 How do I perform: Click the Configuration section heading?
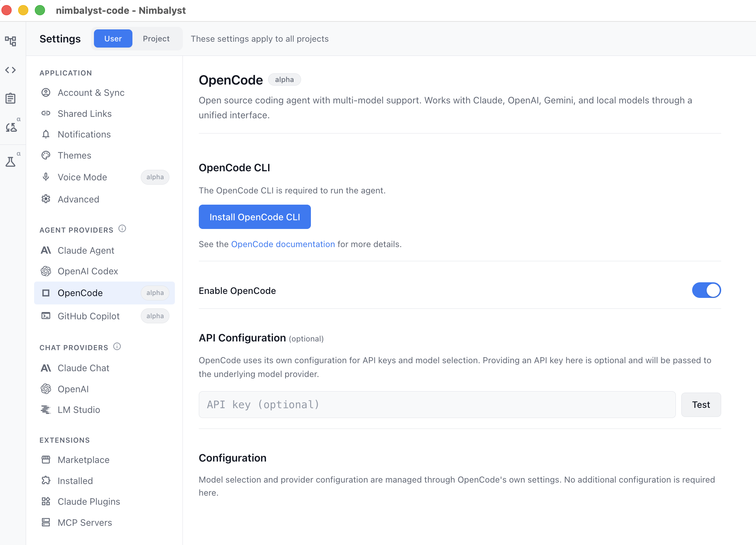click(233, 458)
